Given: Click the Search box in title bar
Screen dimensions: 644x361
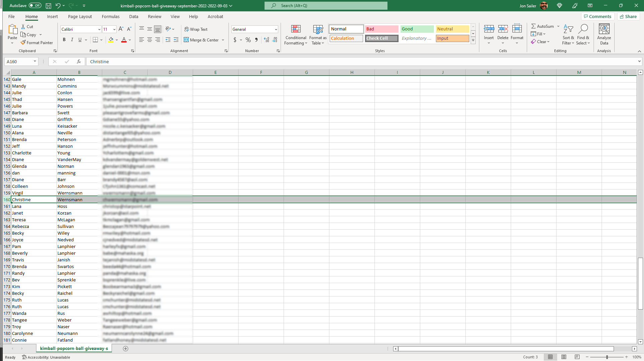Looking at the screenshot, I should 326,6.
